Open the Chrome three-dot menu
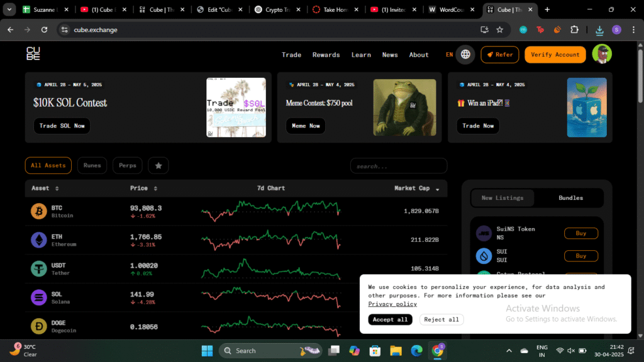The width and height of the screenshot is (644, 362). click(633, 30)
